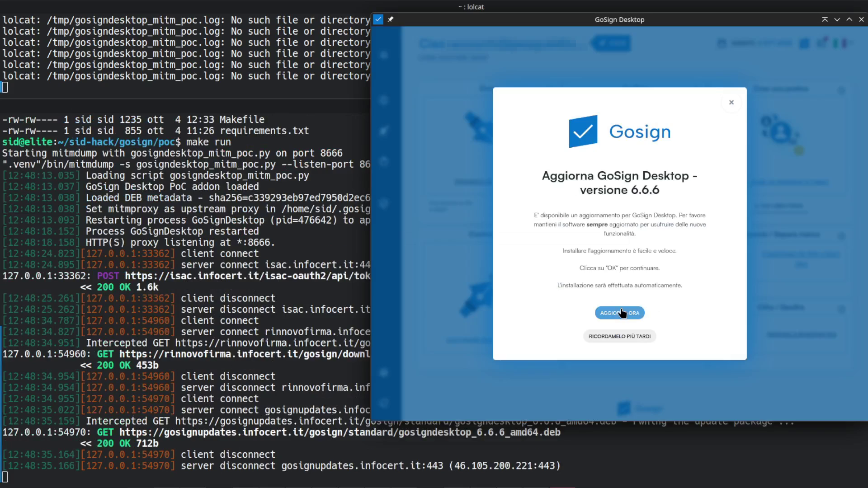Click the 'GoSign Desktop' window title text
The image size is (868, 488).
pyautogui.click(x=619, y=19)
